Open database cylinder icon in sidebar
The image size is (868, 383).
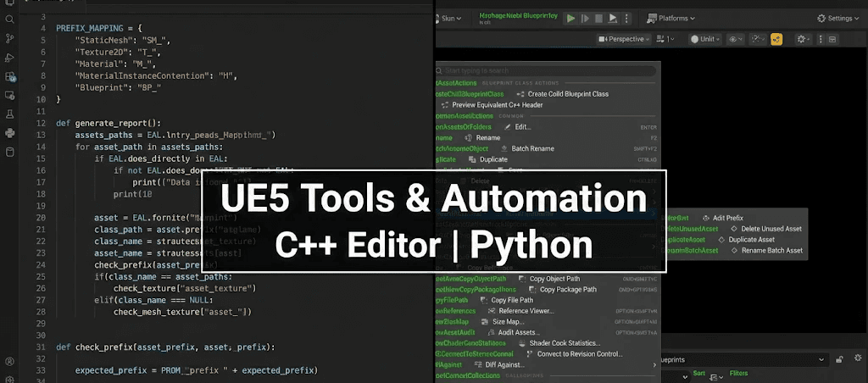(x=9, y=153)
